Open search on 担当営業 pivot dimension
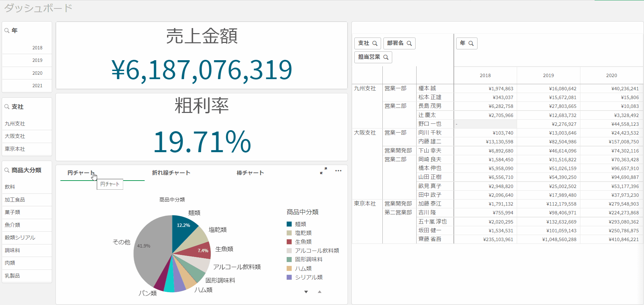The width and height of the screenshot is (644, 305). [386, 57]
